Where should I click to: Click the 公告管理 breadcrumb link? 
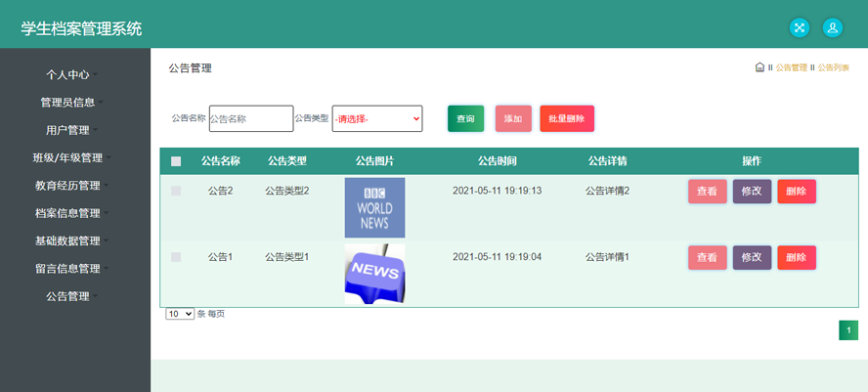tap(791, 67)
